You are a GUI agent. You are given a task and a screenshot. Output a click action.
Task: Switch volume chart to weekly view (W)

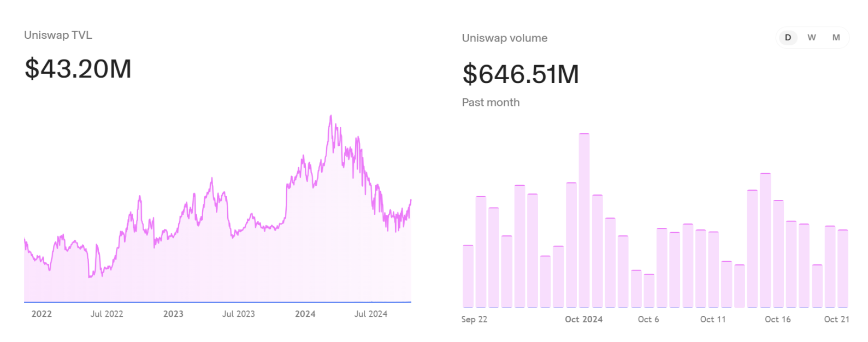click(812, 38)
